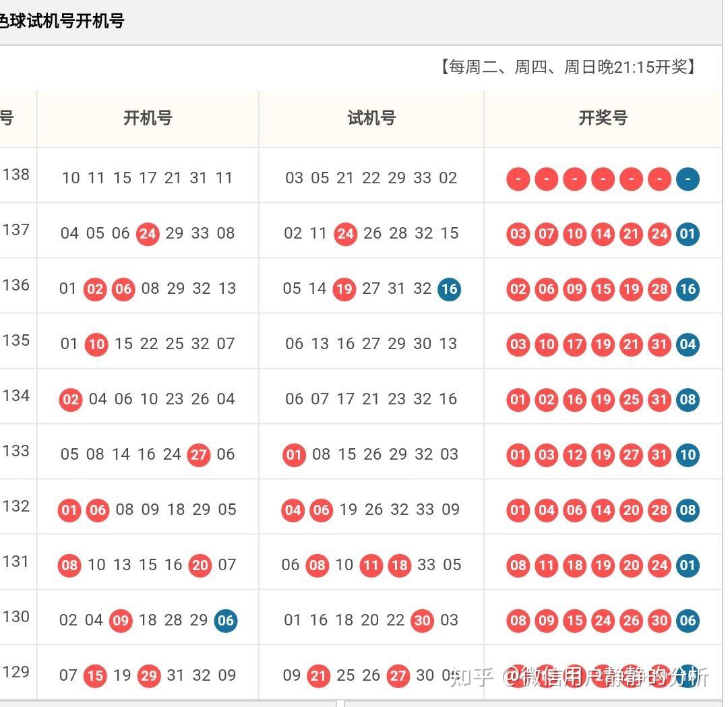Viewport: 728px width, 707px height.
Task: Click the 试机号 column header
Action: (x=371, y=118)
